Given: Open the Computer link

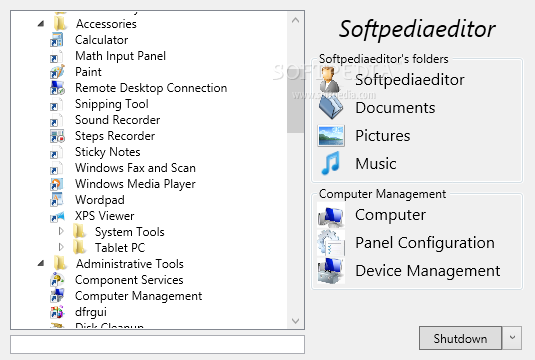Looking at the screenshot, I should tap(390, 215).
